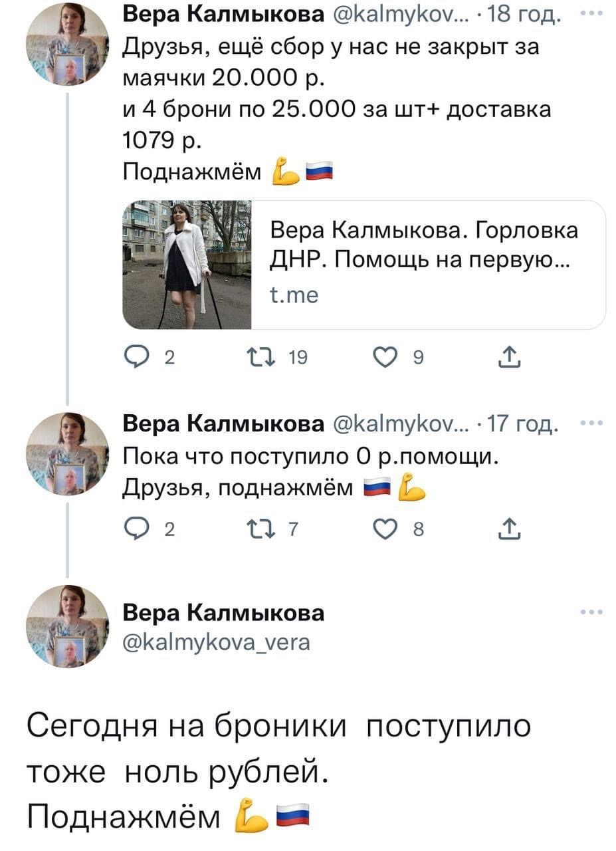Screen dimensions: 616x851
Task: Open more options on the main tweet
Action: [590, 613]
